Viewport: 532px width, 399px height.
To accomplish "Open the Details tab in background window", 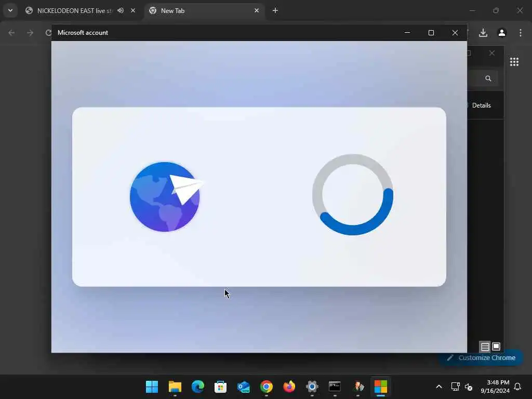I will point(481,105).
